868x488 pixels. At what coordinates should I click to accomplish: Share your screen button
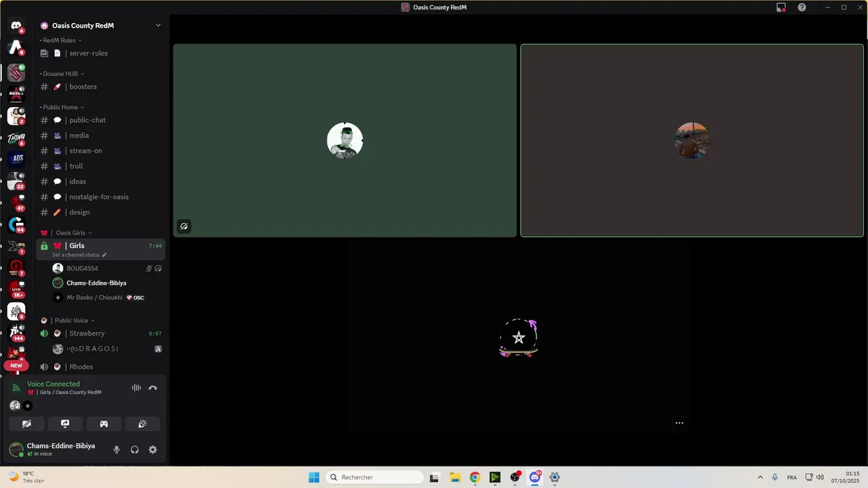65,424
